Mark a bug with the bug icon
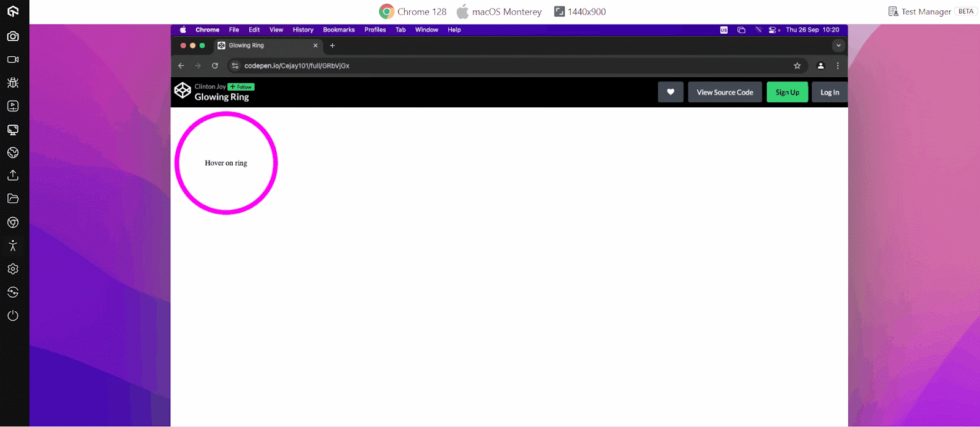Viewport: 980px width, 427px height. pos(13,83)
